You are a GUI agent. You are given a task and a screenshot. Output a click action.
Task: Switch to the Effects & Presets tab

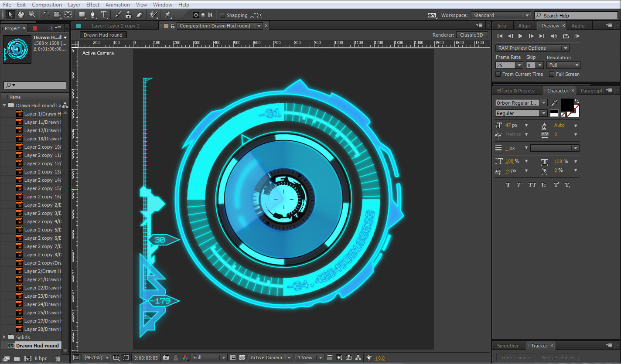tap(515, 91)
